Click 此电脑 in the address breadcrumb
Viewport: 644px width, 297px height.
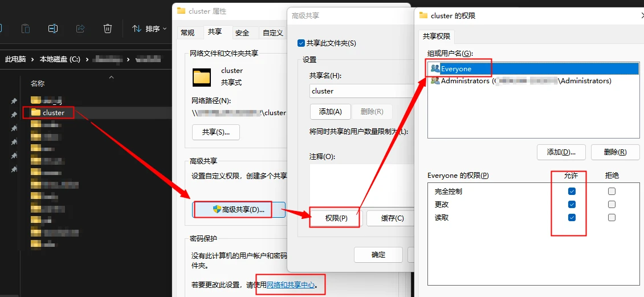point(15,59)
